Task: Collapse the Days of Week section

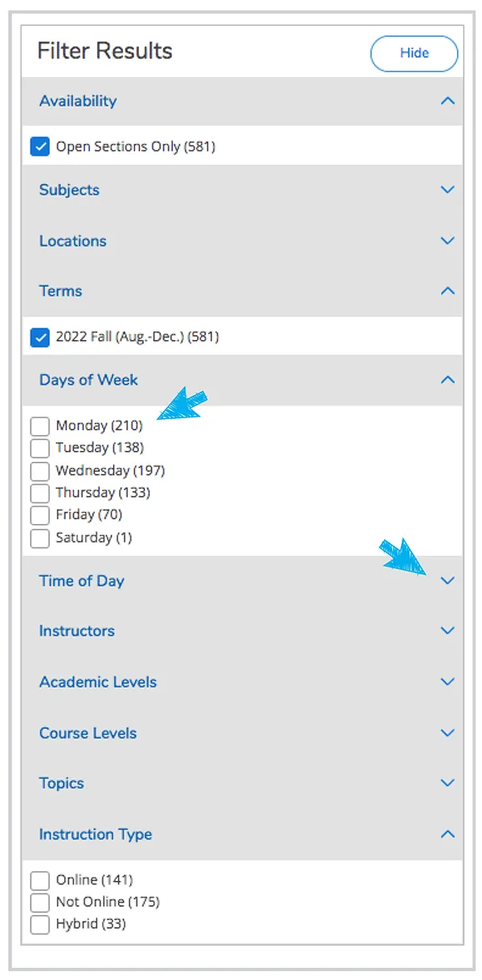Action: pos(447,380)
